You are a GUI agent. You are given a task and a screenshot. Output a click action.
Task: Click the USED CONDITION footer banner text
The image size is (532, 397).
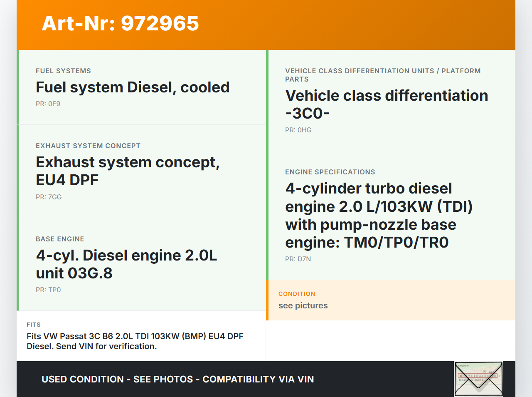click(177, 380)
